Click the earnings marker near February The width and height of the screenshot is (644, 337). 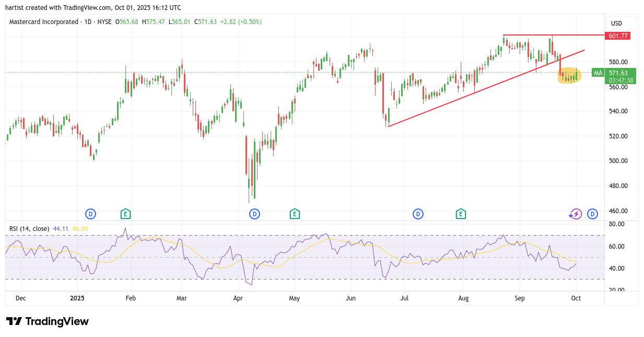pyautogui.click(x=125, y=214)
